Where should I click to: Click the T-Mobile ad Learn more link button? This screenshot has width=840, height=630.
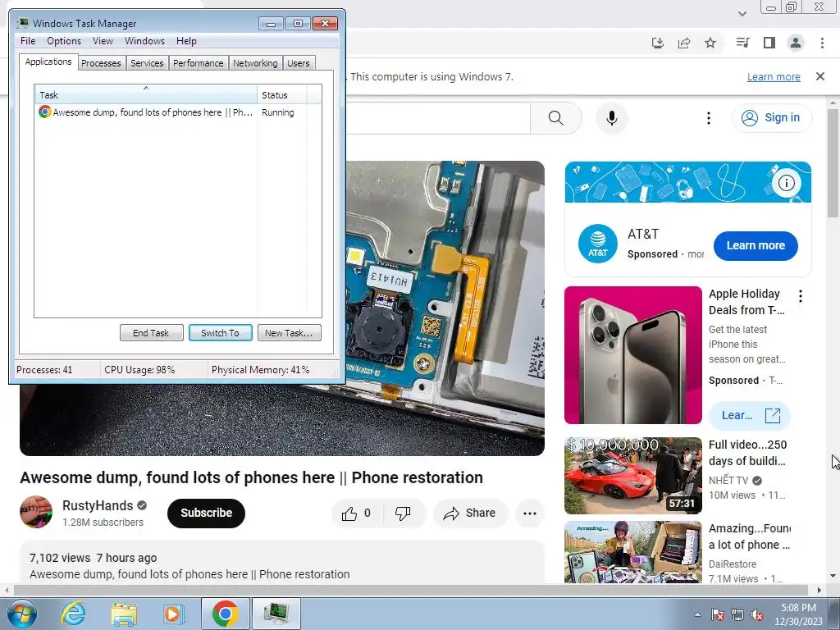point(749,416)
